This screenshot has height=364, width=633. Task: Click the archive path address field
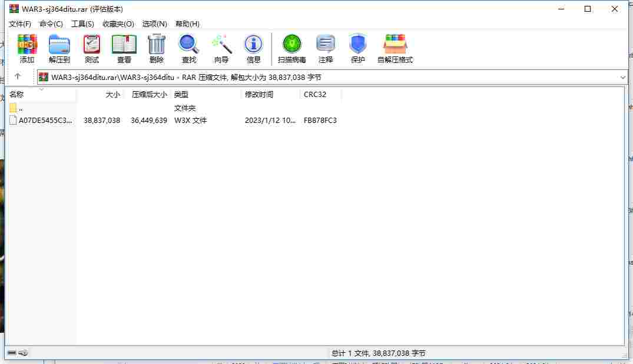(x=332, y=78)
